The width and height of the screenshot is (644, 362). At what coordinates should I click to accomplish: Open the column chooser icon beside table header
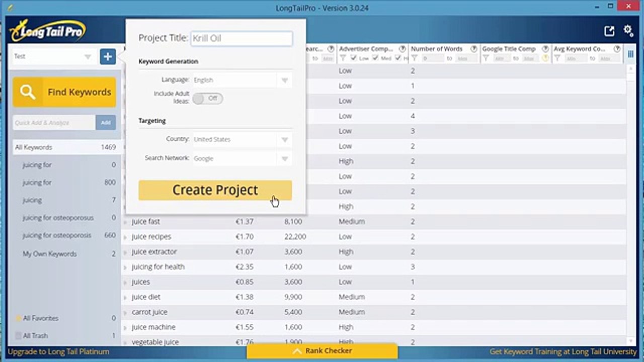[x=630, y=53]
